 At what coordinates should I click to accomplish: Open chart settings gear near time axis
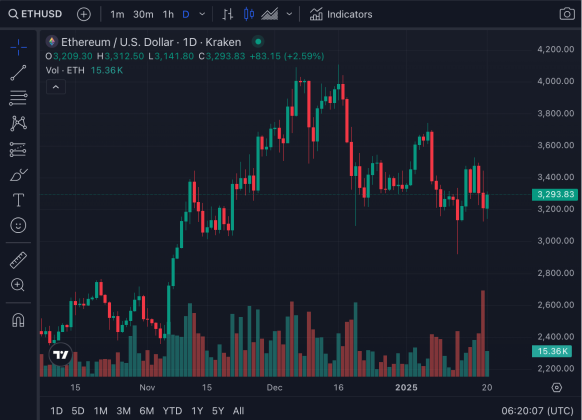click(556, 387)
